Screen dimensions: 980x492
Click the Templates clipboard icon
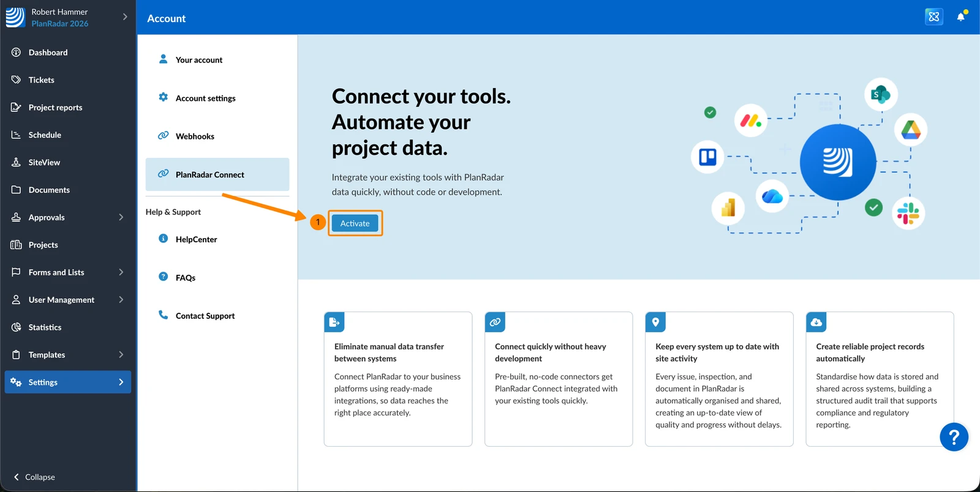(16, 355)
